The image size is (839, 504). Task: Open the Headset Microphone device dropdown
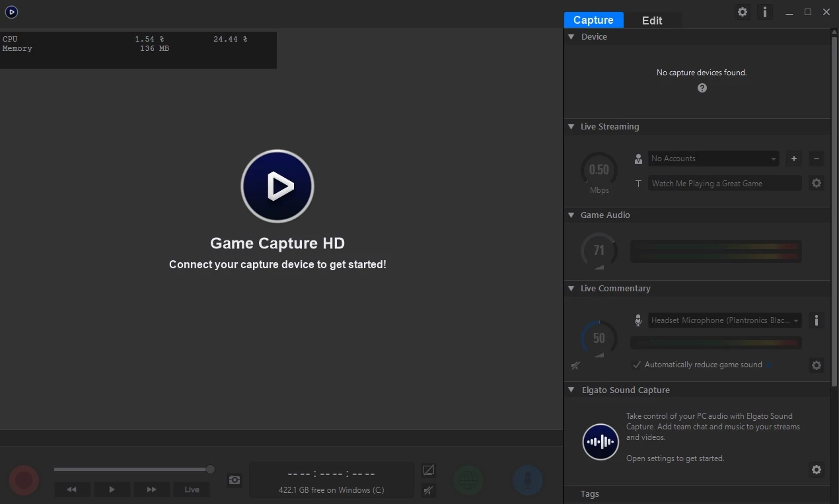click(x=725, y=320)
